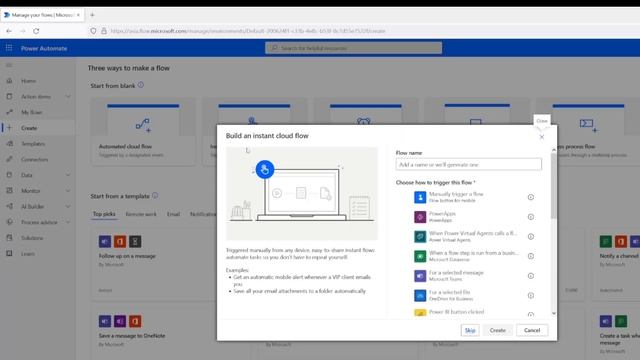This screenshot has height=360, width=640.
Task: Switch to Email template tab
Action: pyautogui.click(x=173, y=214)
